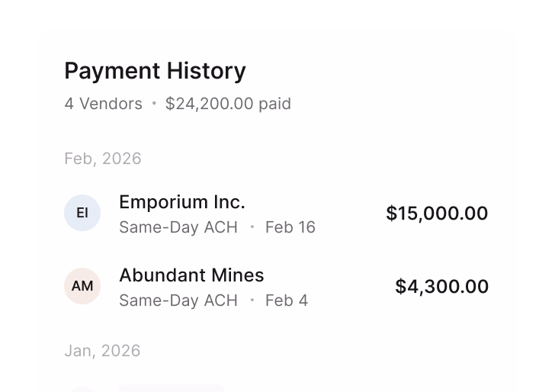Screen dimensions: 555x392
Task: Select the $4,300.00 payment amount
Action: point(441,286)
